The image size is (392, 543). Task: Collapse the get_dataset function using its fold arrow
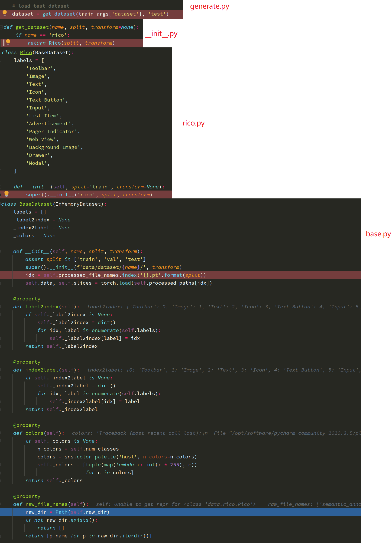click(1, 27)
